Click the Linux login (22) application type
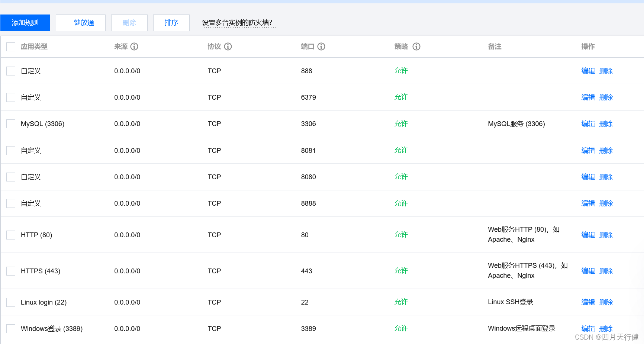 [x=44, y=302]
